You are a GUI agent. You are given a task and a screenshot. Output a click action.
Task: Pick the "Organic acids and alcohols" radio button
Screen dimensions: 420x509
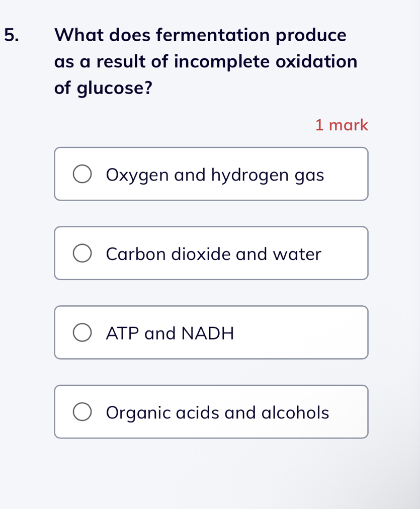[x=82, y=412]
